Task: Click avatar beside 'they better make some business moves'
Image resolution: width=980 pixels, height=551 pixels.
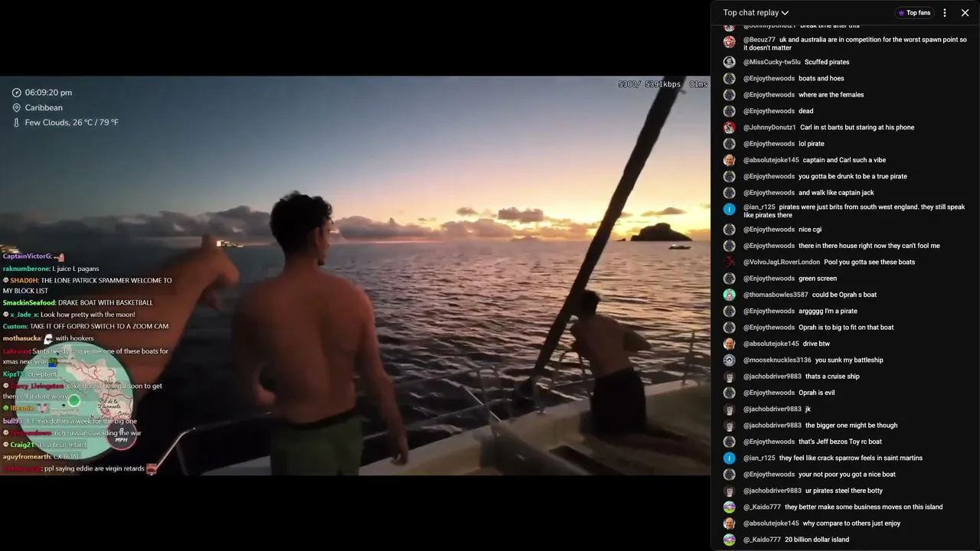Action: (x=730, y=507)
